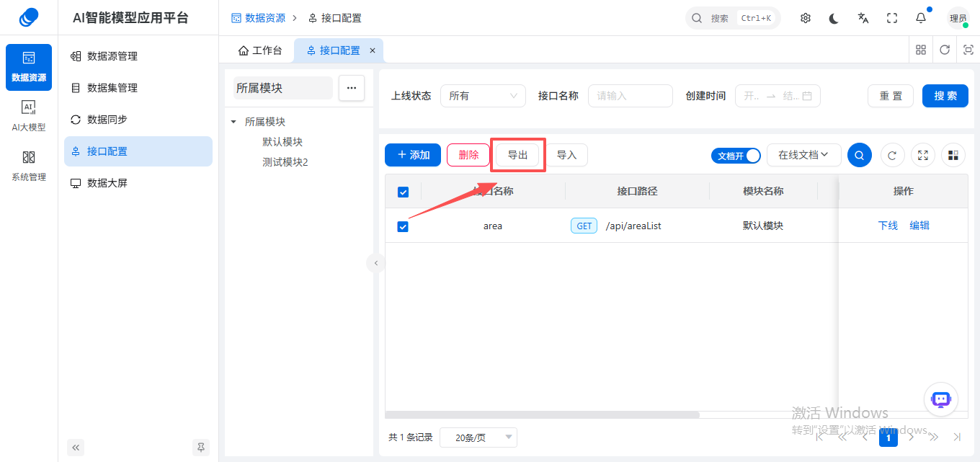Refresh the current tab page
The height and width of the screenshot is (462, 980).
[945, 50]
